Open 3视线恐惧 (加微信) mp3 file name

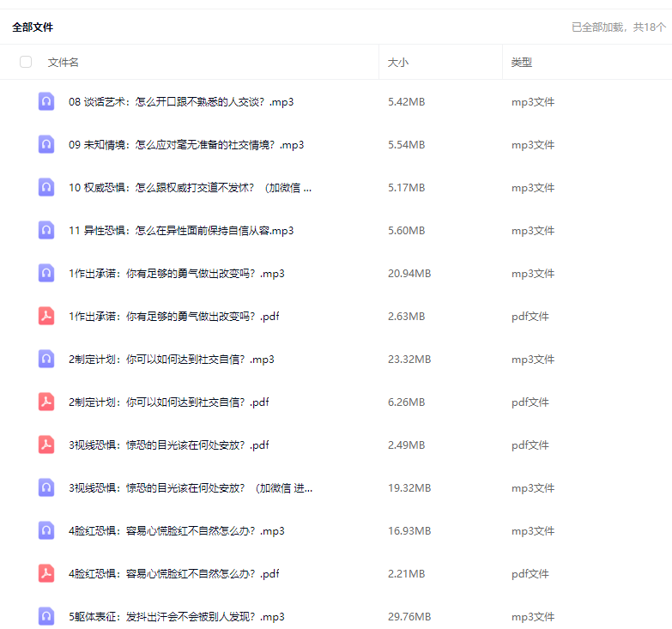[190, 488]
